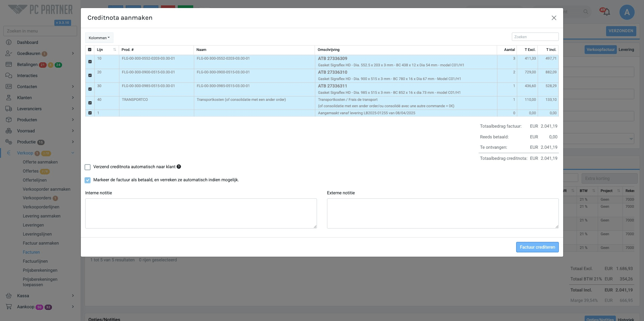Click the search magnifier icon in header
Viewport: 644px width, 321px height.
586,12
